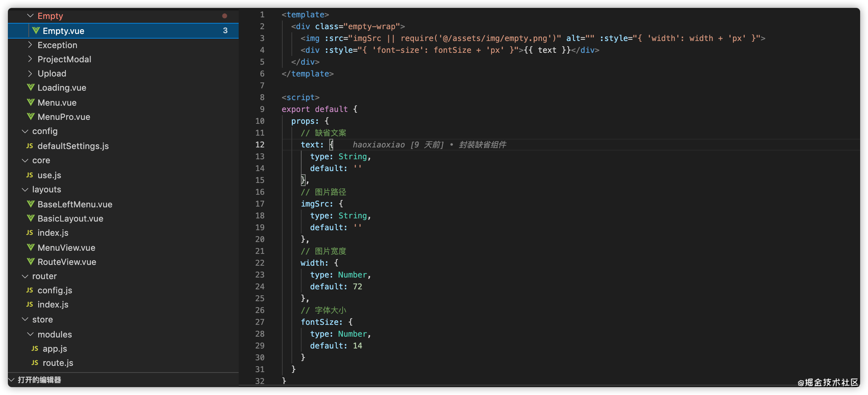Image resolution: width=868 pixels, height=395 pixels.
Task: Click line number 12 in the editor gutter
Action: pos(260,145)
